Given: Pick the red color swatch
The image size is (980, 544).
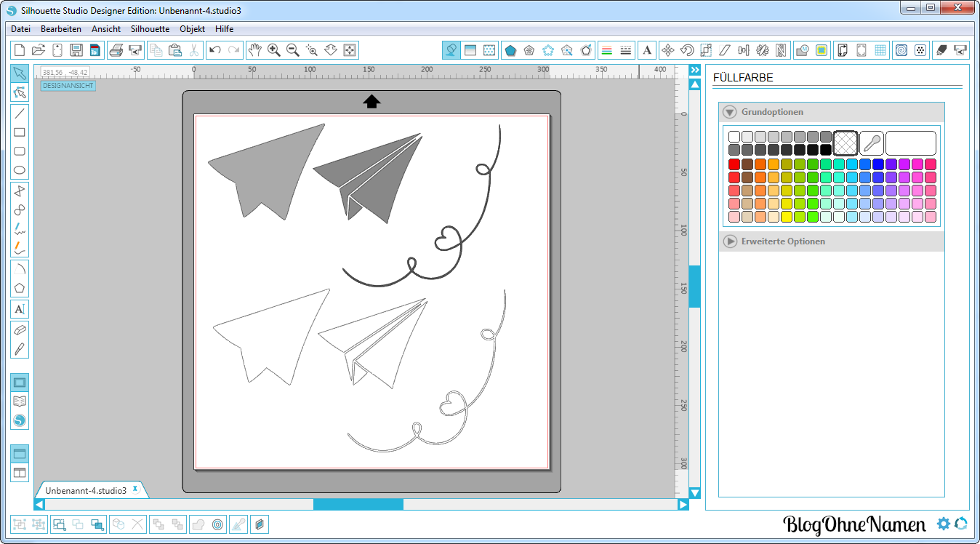Looking at the screenshot, I should click(x=734, y=164).
